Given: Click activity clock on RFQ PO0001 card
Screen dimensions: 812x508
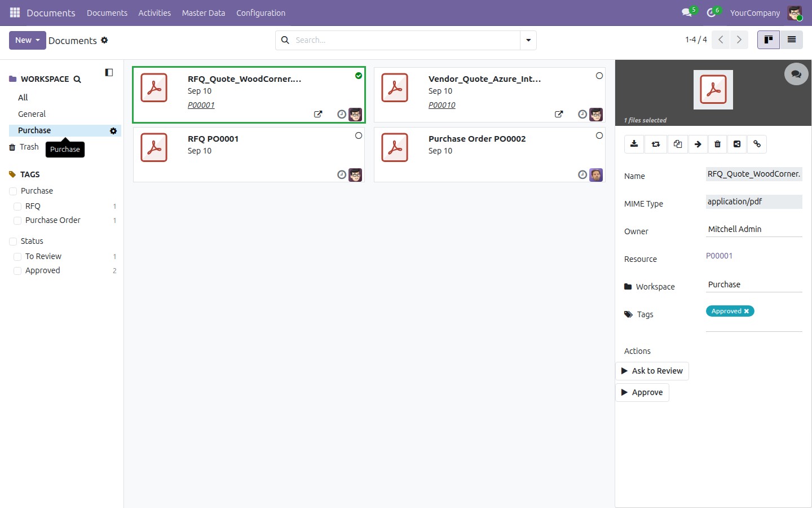Looking at the screenshot, I should (342, 175).
